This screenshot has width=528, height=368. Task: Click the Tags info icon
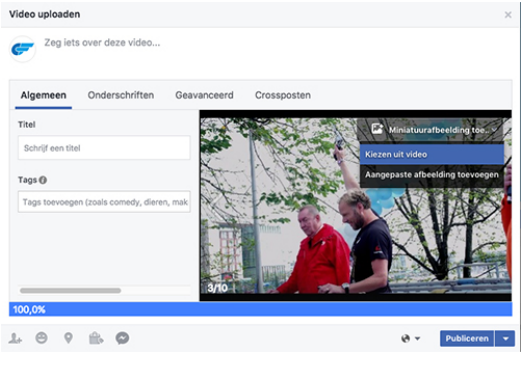[43, 180]
